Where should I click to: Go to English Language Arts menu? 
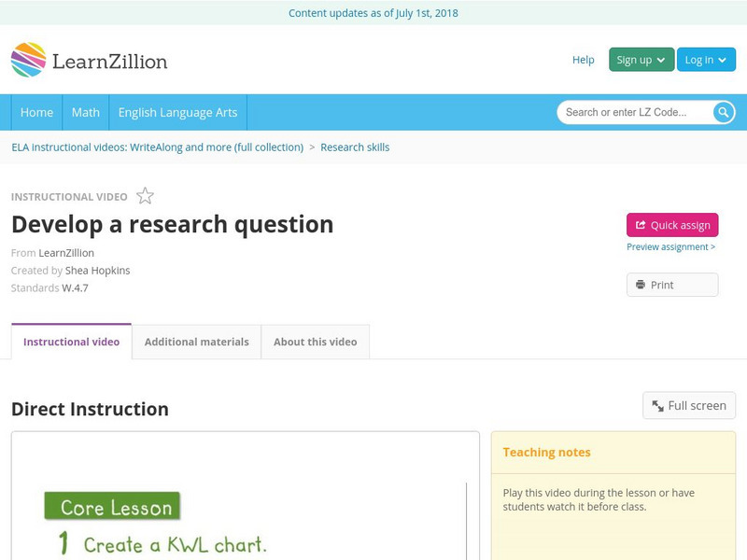point(177,112)
